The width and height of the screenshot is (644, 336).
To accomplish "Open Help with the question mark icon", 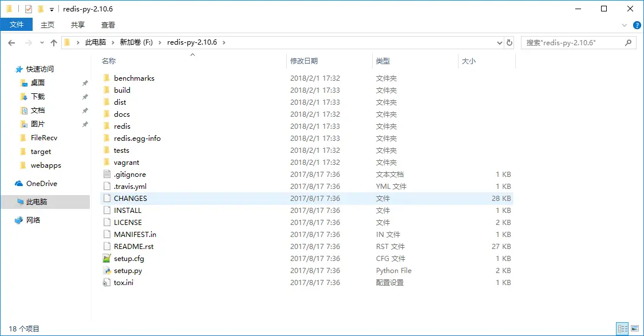I will [637, 25].
